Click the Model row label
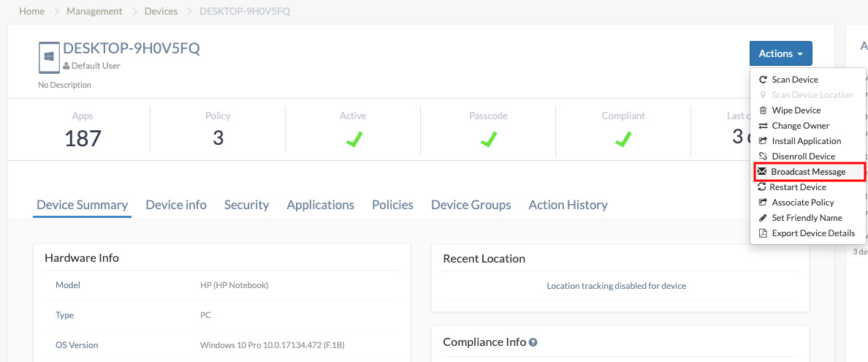868x362 pixels. pyautogui.click(x=68, y=285)
